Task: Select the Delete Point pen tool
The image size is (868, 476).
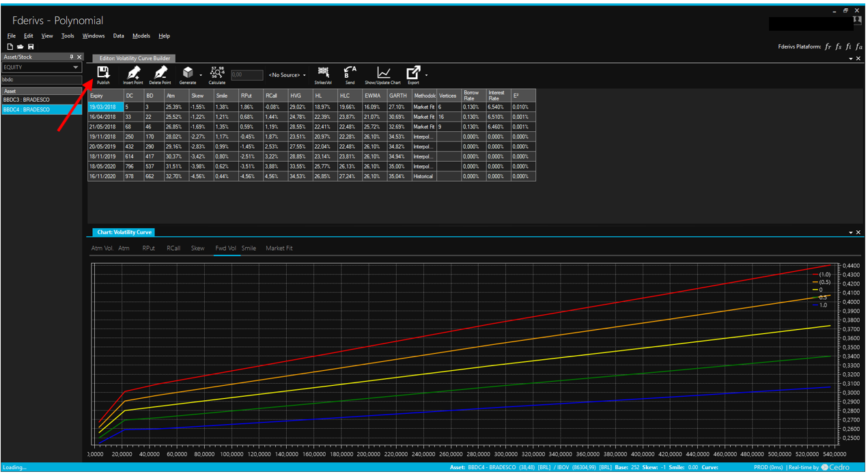Action: click(x=160, y=73)
